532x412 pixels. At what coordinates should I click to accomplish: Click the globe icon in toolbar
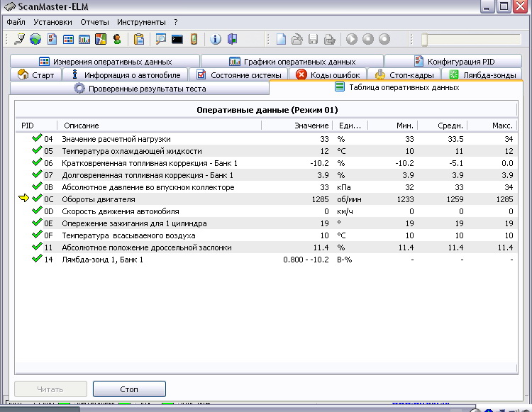point(35,39)
